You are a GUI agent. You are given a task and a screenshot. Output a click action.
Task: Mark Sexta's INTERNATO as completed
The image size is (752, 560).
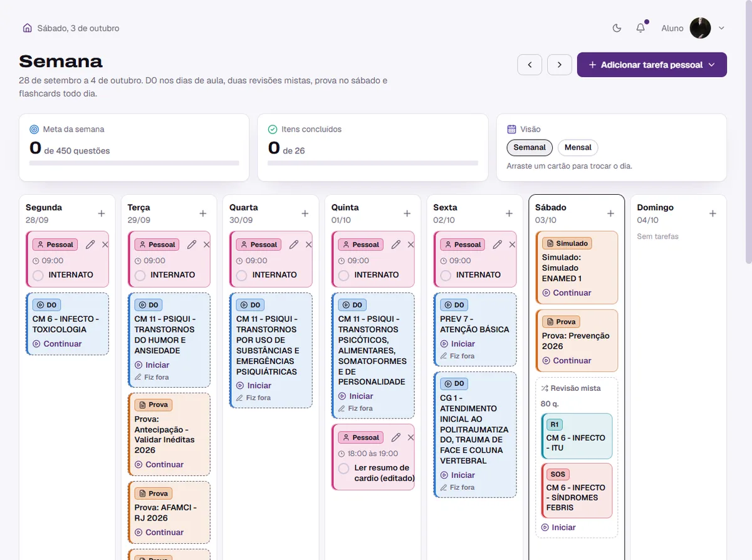(446, 275)
